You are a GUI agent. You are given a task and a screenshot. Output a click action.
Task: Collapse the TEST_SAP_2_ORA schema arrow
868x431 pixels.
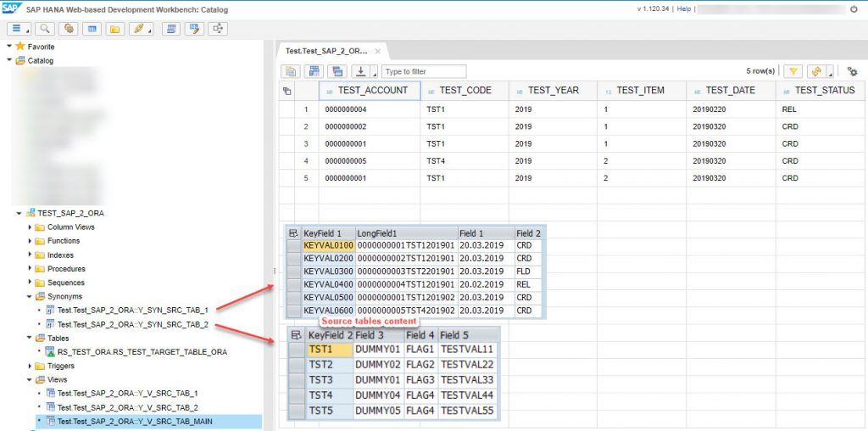tap(19, 213)
